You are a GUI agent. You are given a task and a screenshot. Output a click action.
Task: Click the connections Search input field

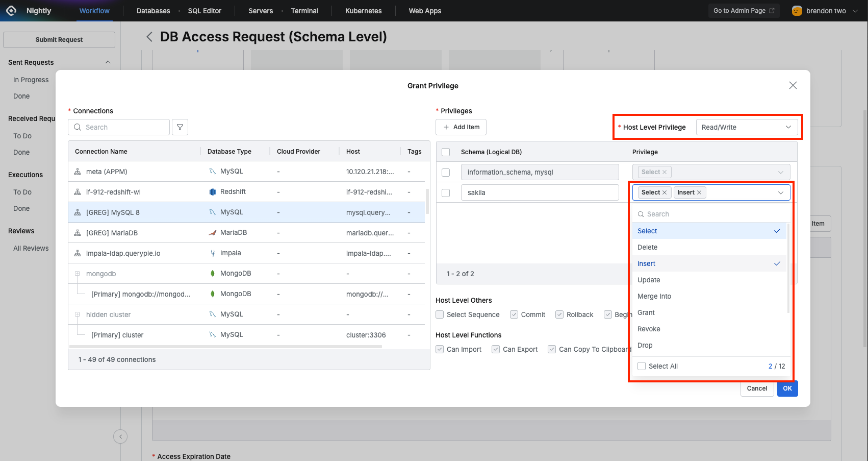[x=125, y=127]
